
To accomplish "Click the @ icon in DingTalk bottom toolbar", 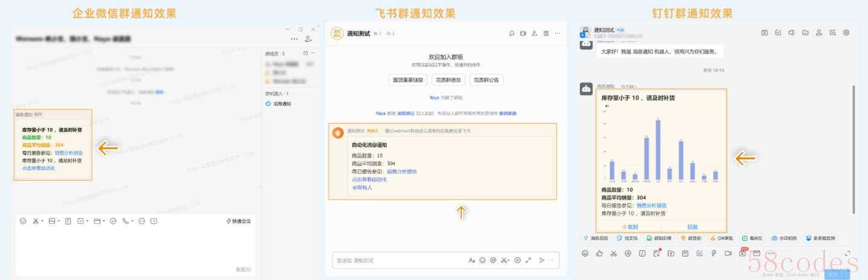I will point(628,253).
